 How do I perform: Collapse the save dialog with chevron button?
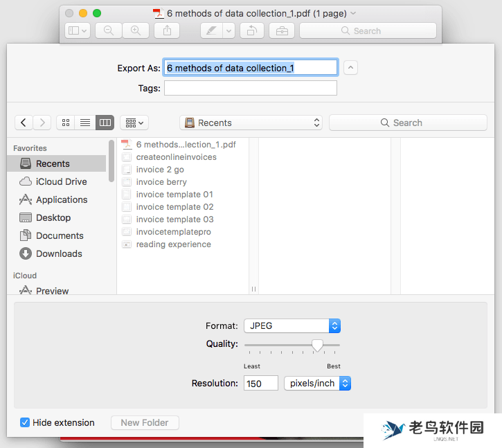[351, 68]
